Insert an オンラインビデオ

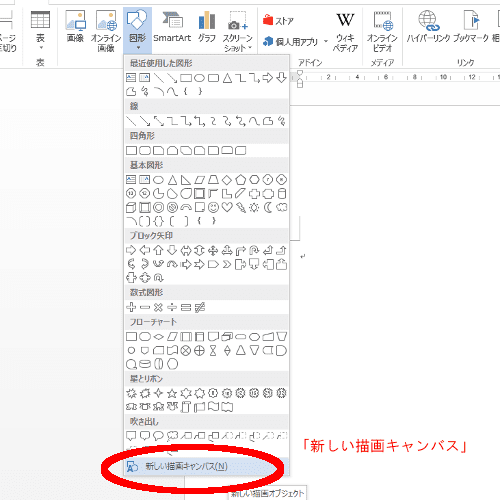tap(382, 31)
